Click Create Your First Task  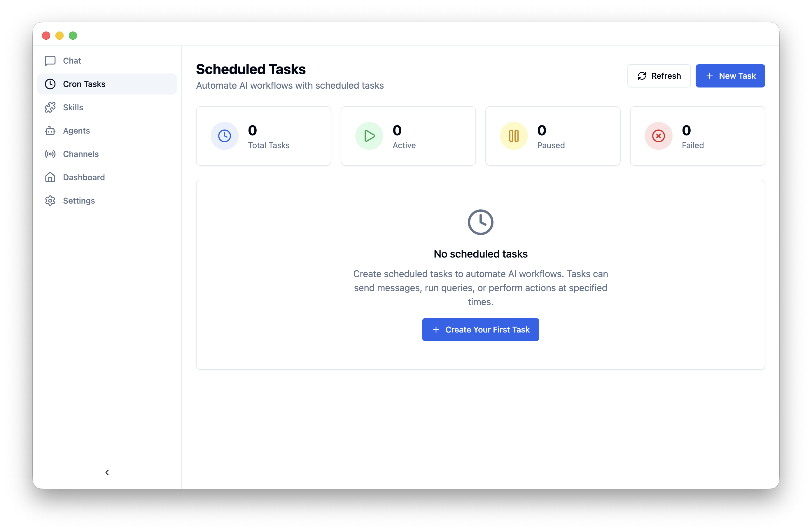480,329
